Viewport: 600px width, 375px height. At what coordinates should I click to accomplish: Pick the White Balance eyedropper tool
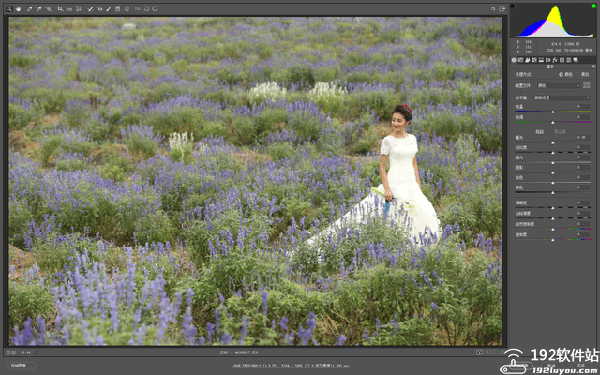(x=29, y=8)
